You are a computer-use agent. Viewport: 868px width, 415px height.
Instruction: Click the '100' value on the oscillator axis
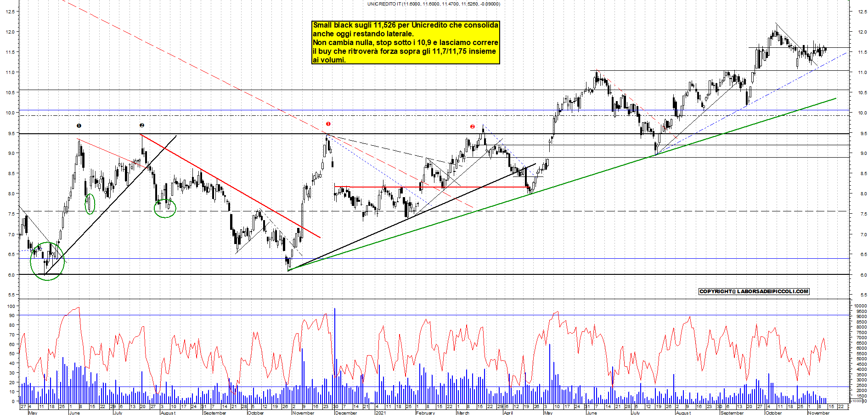point(11,306)
